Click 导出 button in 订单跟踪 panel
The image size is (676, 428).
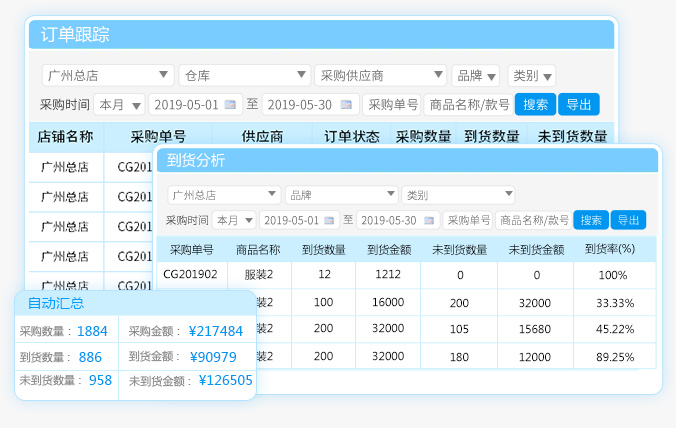click(579, 104)
